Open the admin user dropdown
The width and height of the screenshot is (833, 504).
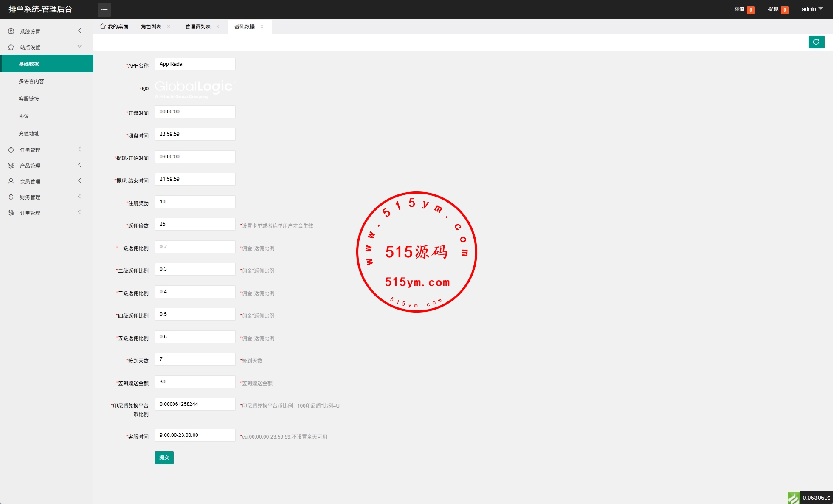tap(812, 9)
